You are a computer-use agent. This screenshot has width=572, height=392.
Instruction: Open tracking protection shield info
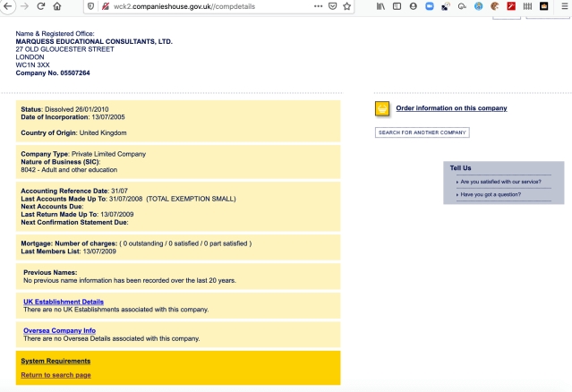pos(90,6)
